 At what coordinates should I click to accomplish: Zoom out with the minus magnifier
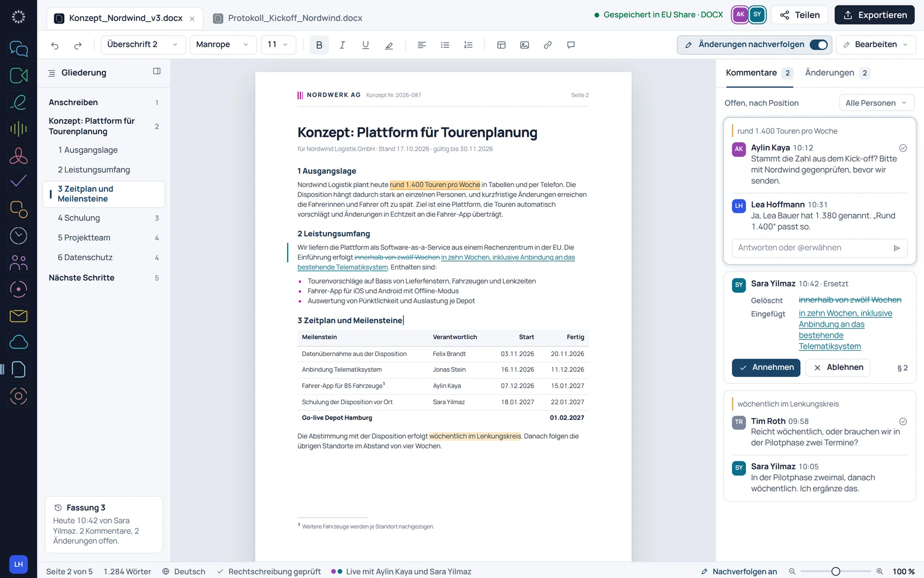coord(792,571)
